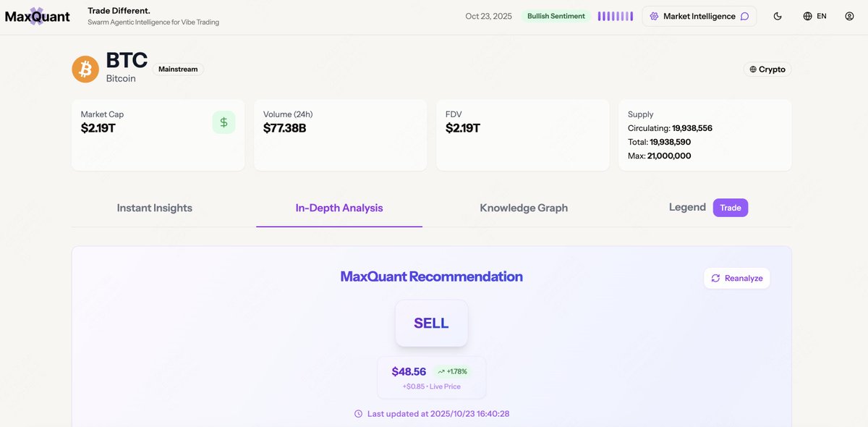The image size is (868, 427).
Task: Click the $48.56 live price
Action: click(409, 371)
